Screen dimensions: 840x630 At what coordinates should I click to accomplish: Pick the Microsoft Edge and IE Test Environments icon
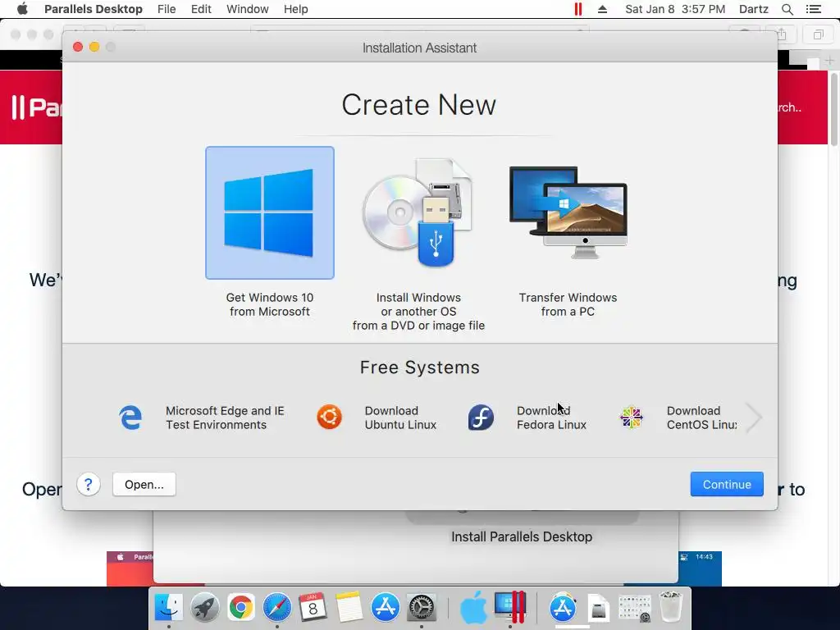point(130,418)
